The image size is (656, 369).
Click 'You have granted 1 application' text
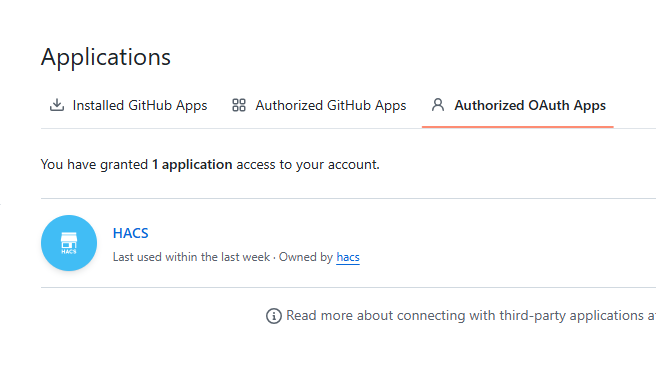coord(136,164)
